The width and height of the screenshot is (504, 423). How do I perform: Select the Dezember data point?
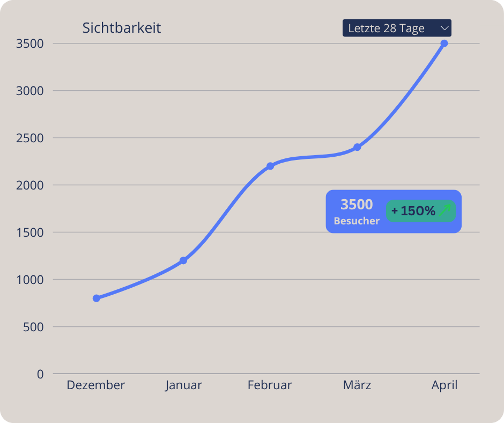97,298
